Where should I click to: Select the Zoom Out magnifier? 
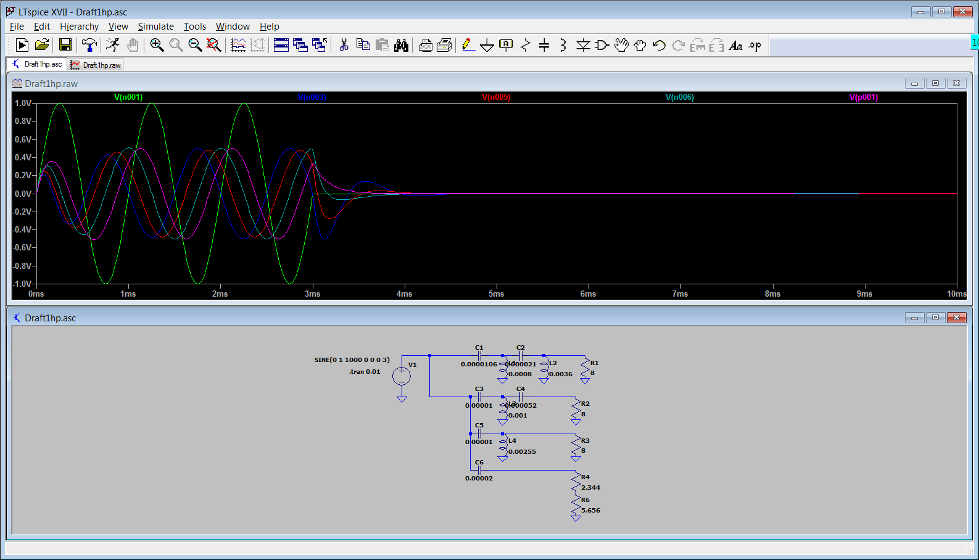click(x=195, y=45)
